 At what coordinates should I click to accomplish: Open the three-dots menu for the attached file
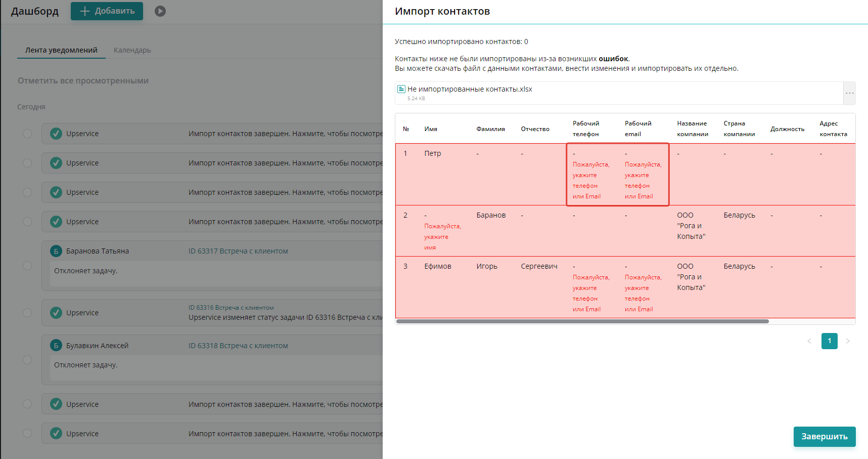click(x=849, y=93)
